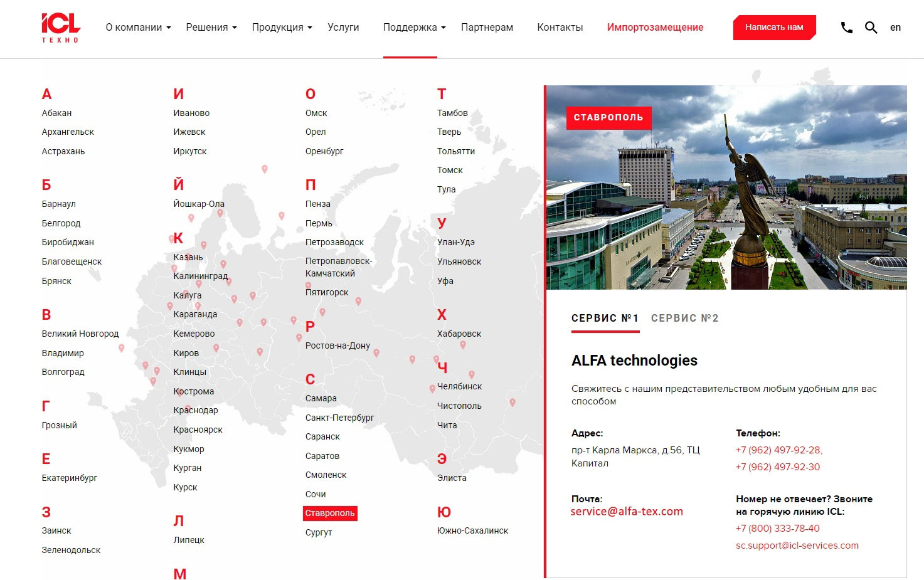Select the city Калининград
The height and width of the screenshot is (580, 924).
coord(201,277)
